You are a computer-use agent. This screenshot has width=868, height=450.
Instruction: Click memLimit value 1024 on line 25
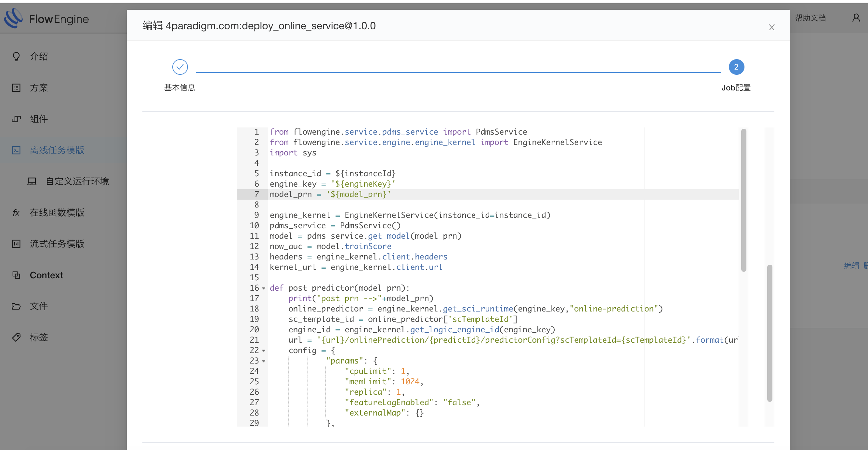[x=410, y=382]
